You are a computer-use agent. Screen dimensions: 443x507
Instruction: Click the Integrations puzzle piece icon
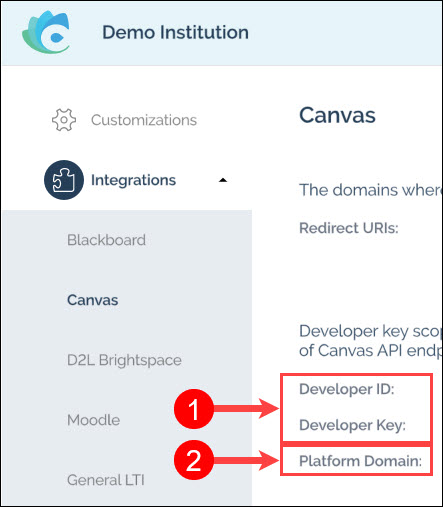click(64, 180)
